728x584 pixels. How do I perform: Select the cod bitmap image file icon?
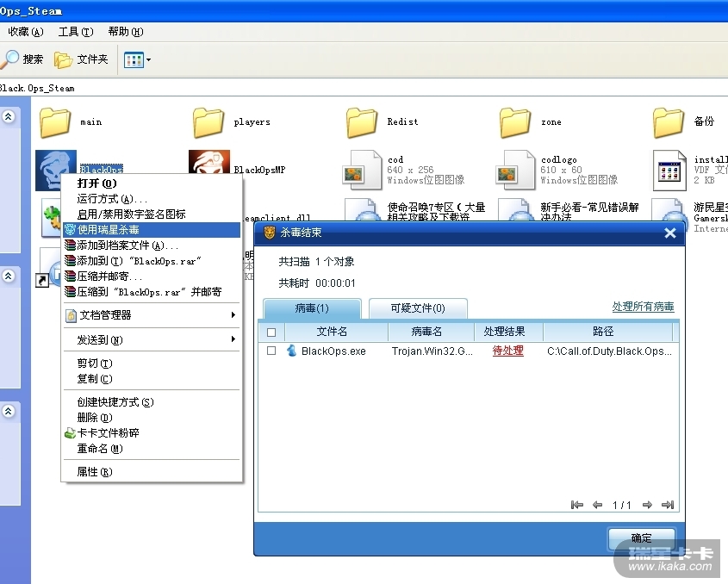pyautogui.click(x=362, y=170)
